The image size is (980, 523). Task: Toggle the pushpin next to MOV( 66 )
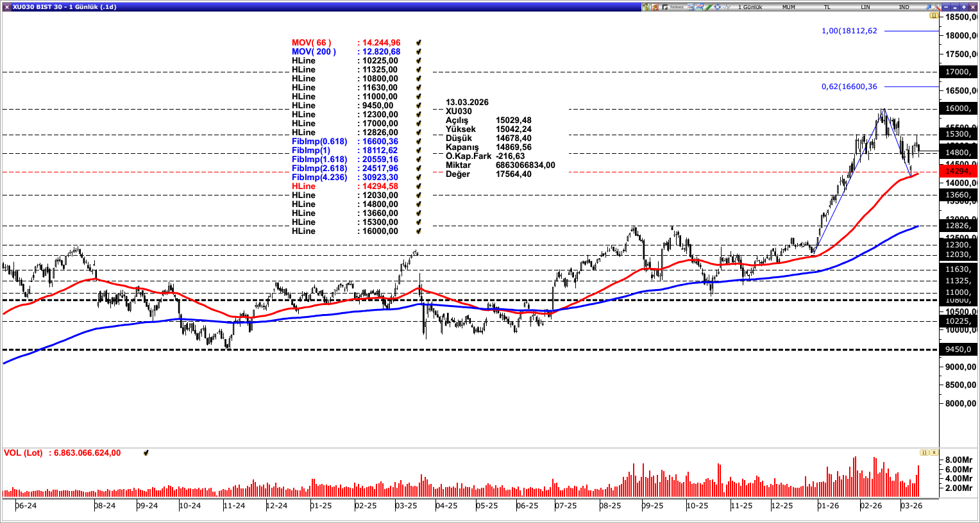[418, 42]
